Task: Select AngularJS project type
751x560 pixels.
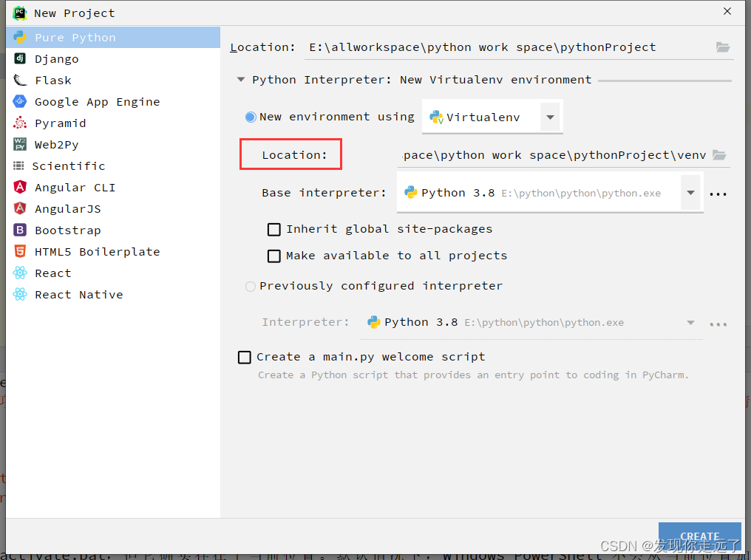Action: pos(113,208)
